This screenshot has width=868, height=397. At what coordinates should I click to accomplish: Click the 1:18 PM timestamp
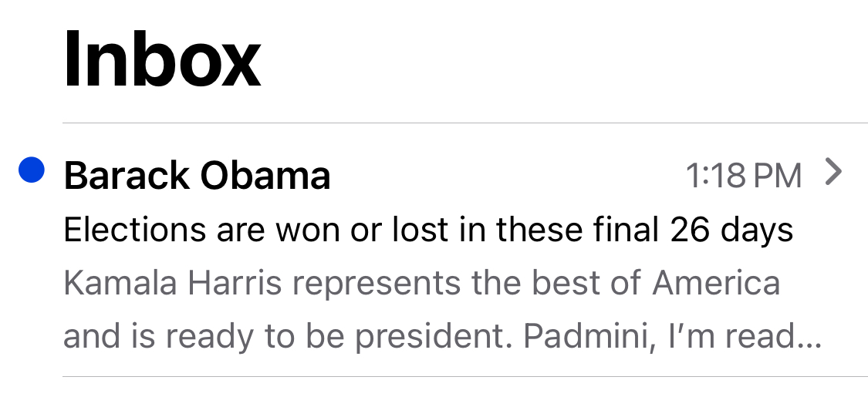tap(743, 176)
